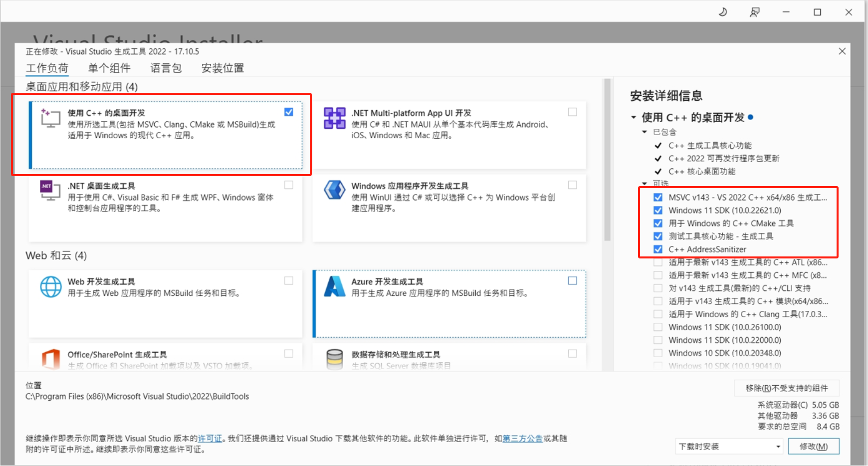Switch to the 语言包 tab
Screen dimensions: 868x466
click(166, 68)
